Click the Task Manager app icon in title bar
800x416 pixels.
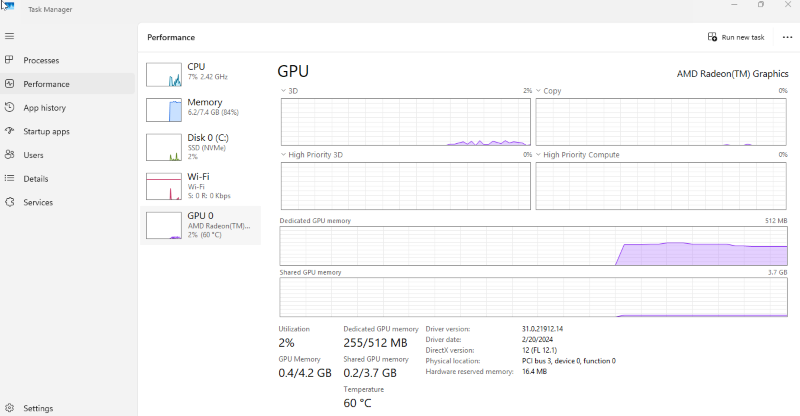click(8, 8)
